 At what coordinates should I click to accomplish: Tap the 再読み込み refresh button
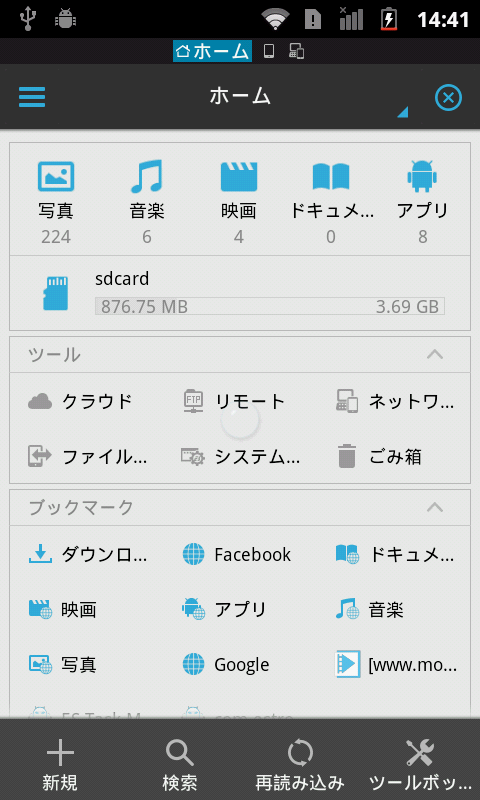tap(300, 765)
